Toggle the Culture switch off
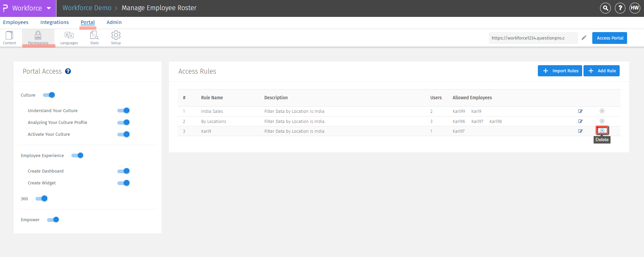This screenshot has width=644, height=257. 49,95
